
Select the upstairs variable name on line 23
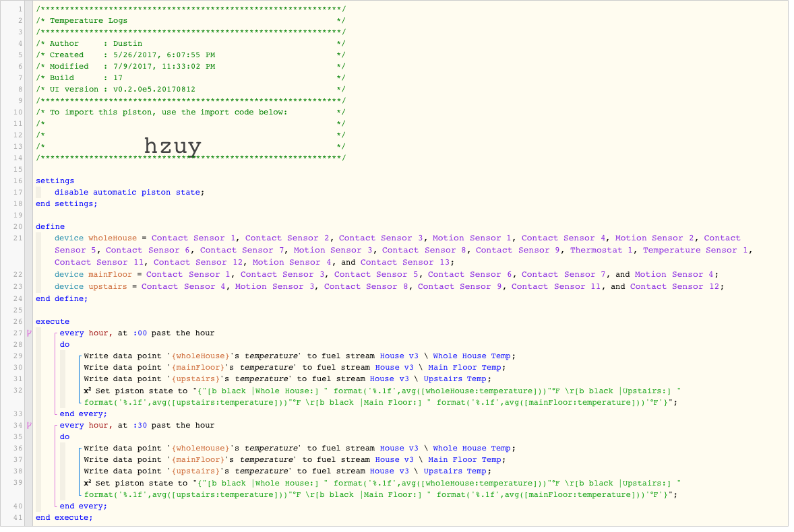click(x=107, y=287)
